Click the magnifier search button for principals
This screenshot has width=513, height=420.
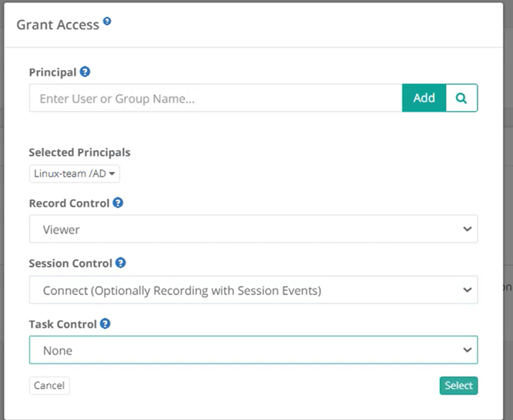(x=461, y=98)
